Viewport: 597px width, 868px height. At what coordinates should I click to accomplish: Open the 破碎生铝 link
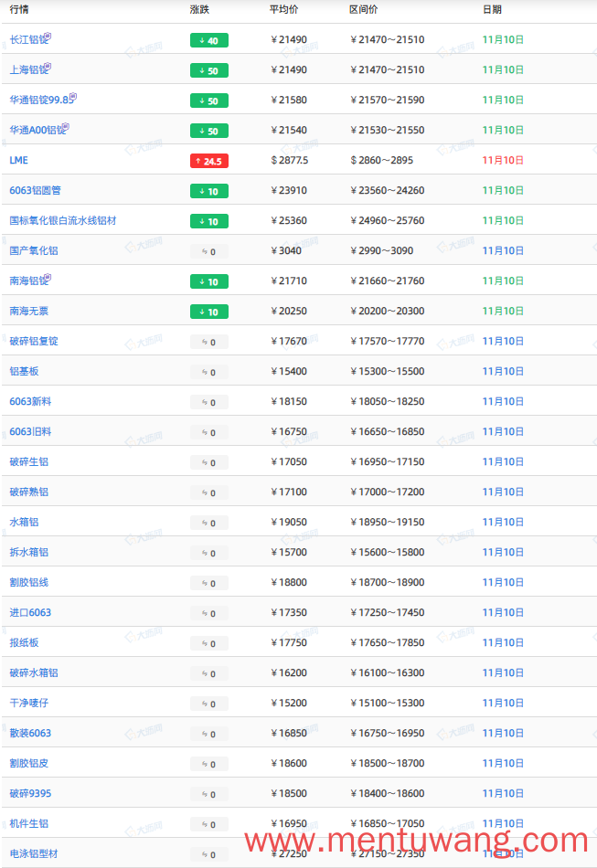pos(28,461)
